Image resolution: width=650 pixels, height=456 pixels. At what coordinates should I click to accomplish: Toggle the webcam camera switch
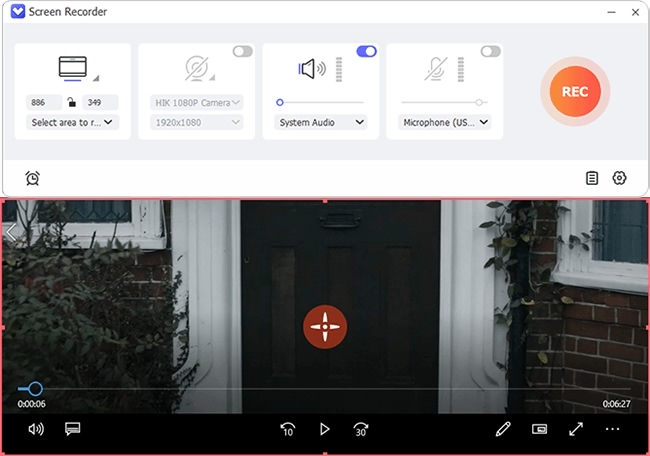[x=242, y=52]
